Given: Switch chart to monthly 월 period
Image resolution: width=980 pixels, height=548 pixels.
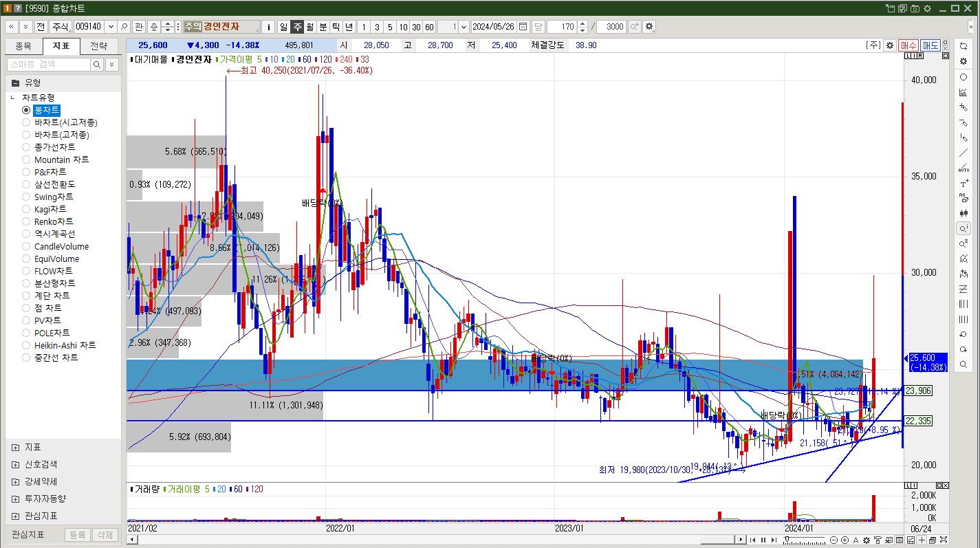Looking at the screenshot, I should (x=309, y=27).
